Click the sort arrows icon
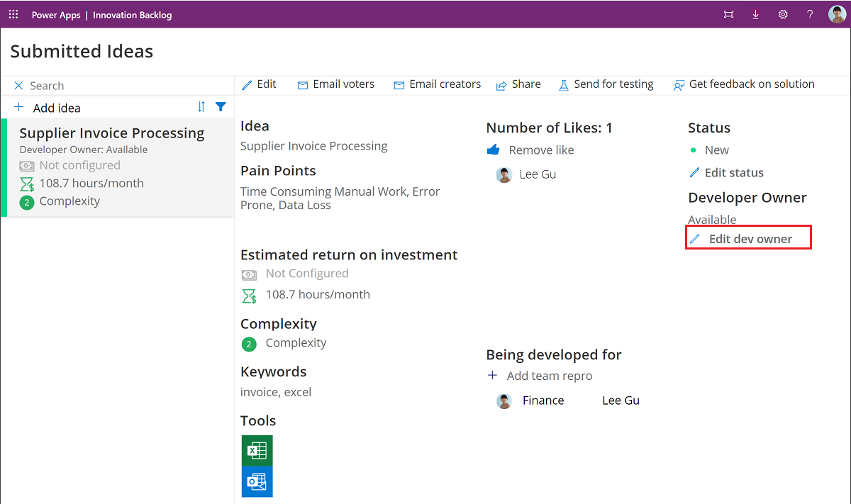851x504 pixels. point(201,106)
